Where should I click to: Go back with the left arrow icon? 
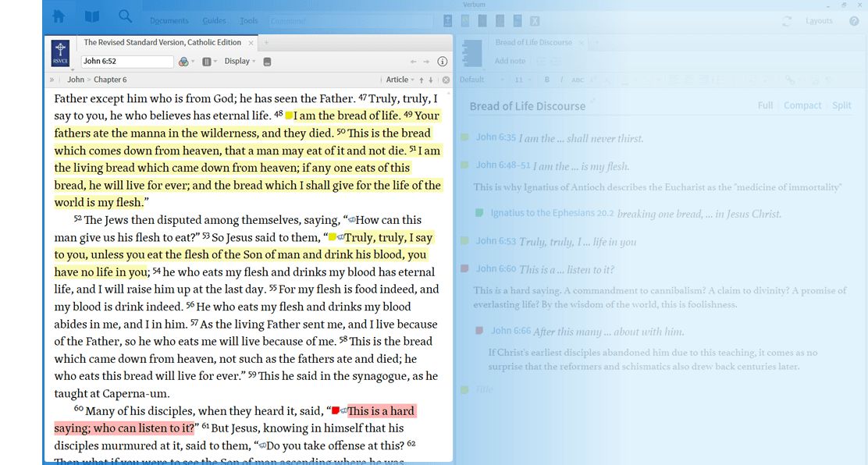click(413, 62)
